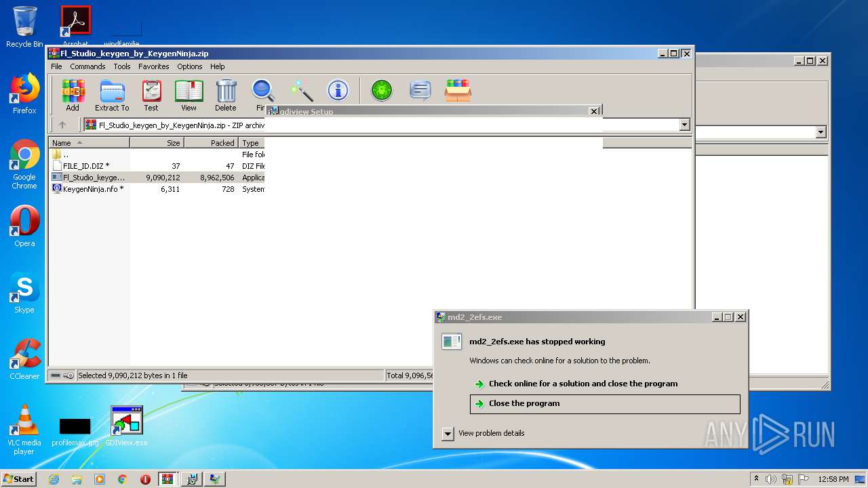Click the Start button
Viewport: 868px width, 488px height.
coord(19,479)
